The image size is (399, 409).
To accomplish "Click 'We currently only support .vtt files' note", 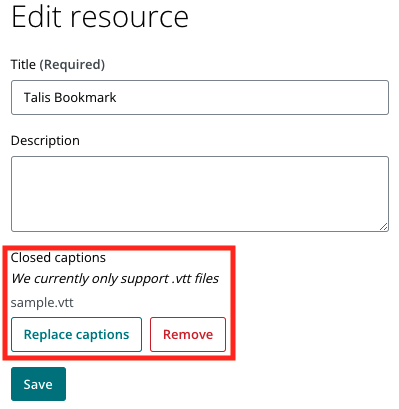I will point(115,279).
